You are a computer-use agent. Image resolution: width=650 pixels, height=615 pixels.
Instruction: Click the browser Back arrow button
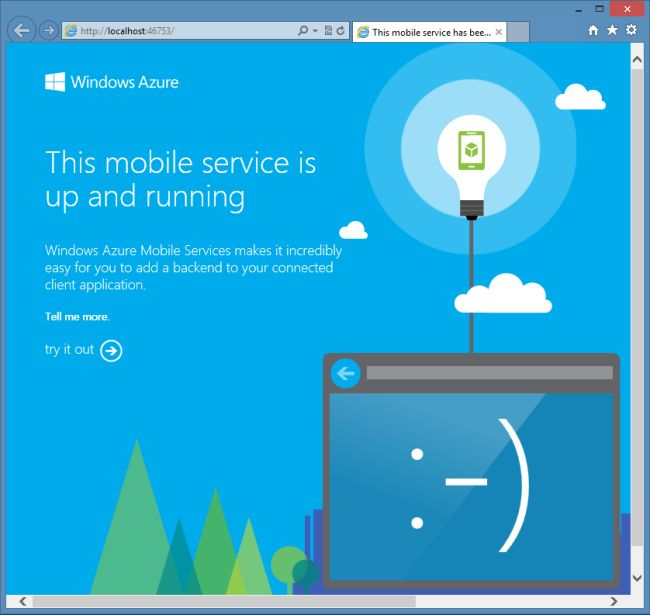[22, 30]
